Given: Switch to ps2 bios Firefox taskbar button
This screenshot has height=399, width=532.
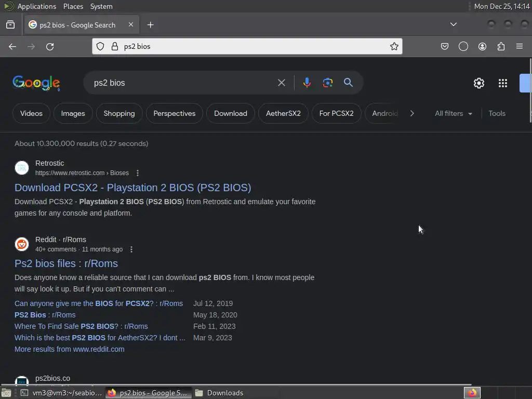Looking at the screenshot, I should 148,393.
